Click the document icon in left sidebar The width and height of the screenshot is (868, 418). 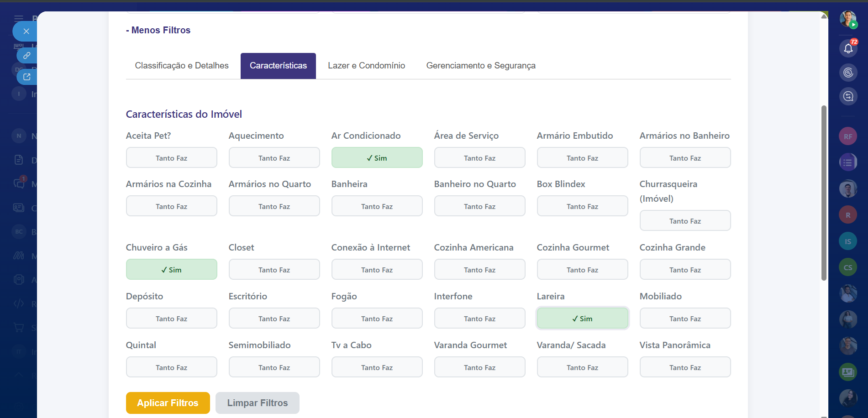click(19, 160)
